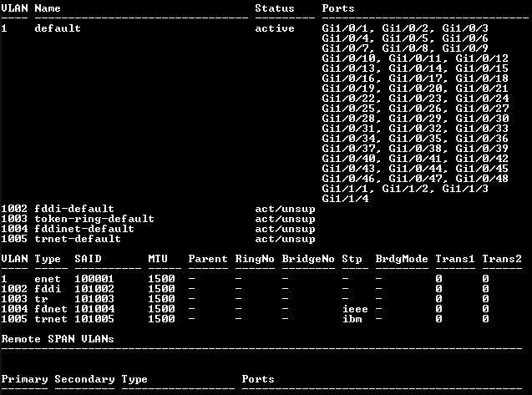Select the 'enet' type value
The image size is (532, 395).
(48, 279)
